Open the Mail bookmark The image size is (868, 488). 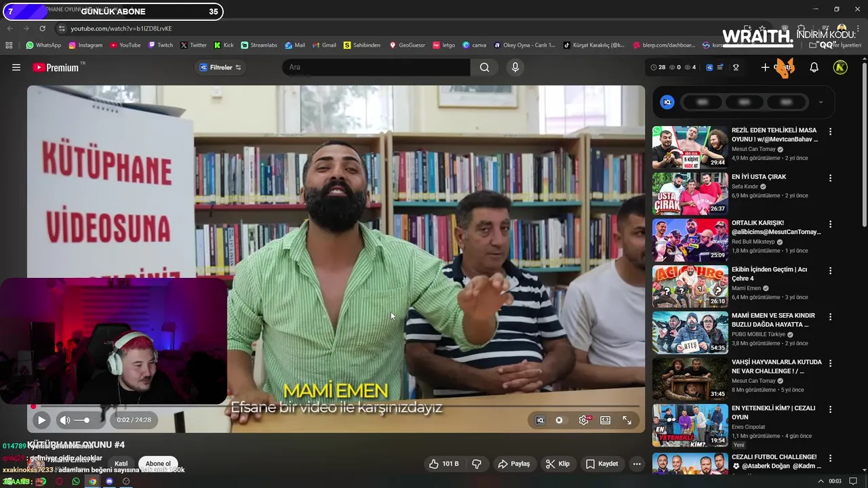tap(295, 45)
